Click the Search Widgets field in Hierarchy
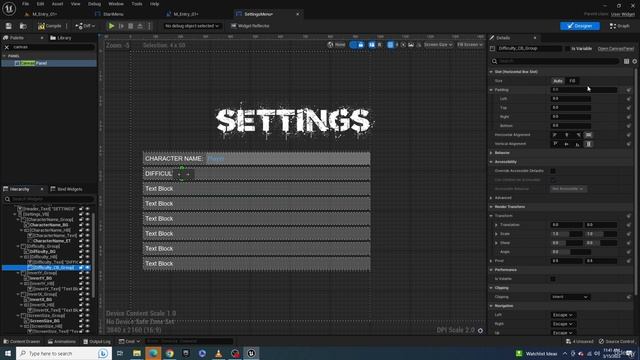The width and height of the screenshot is (640, 360). (x=48, y=199)
